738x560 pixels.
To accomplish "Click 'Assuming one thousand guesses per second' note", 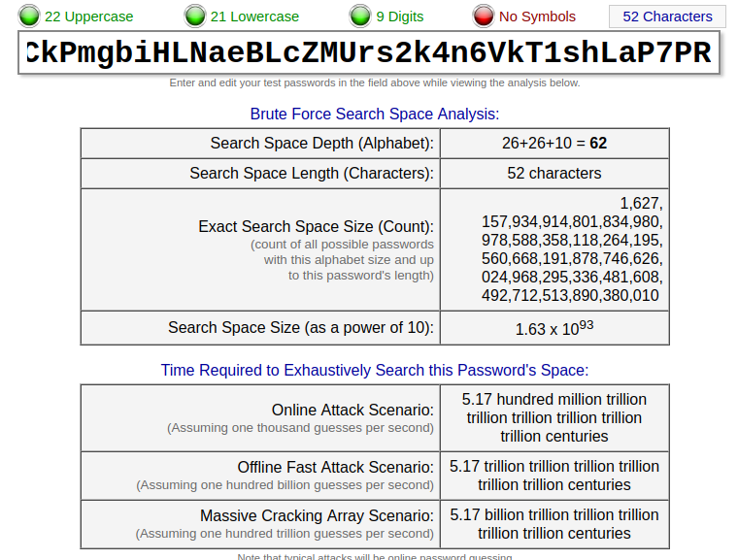I will point(300,428).
